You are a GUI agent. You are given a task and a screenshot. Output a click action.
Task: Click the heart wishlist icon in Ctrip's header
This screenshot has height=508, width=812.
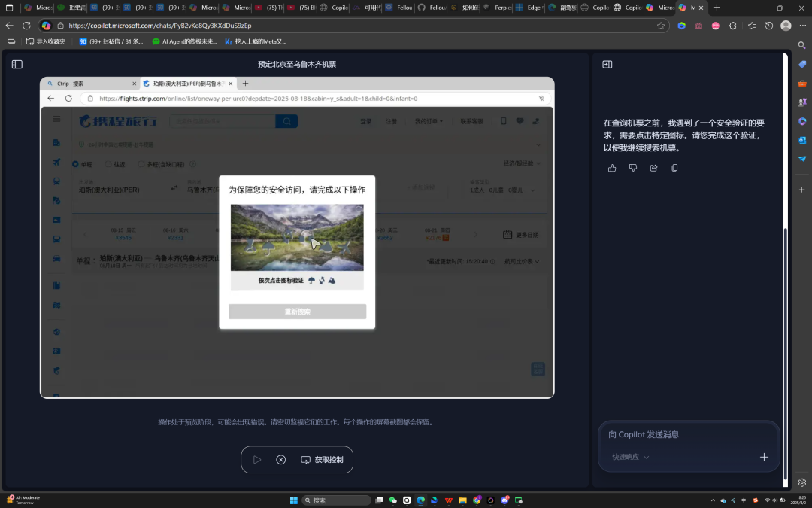coord(520,121)
